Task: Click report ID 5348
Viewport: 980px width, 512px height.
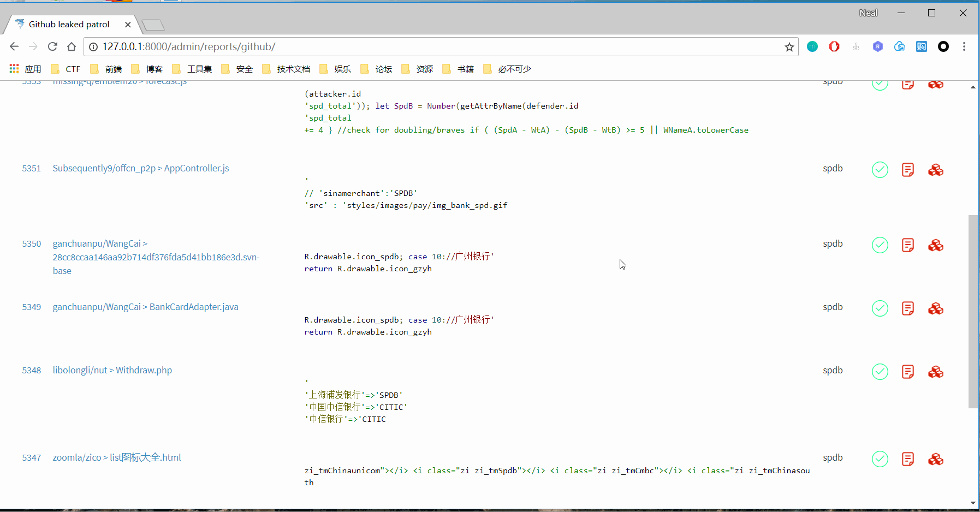Action: [32, 371]
